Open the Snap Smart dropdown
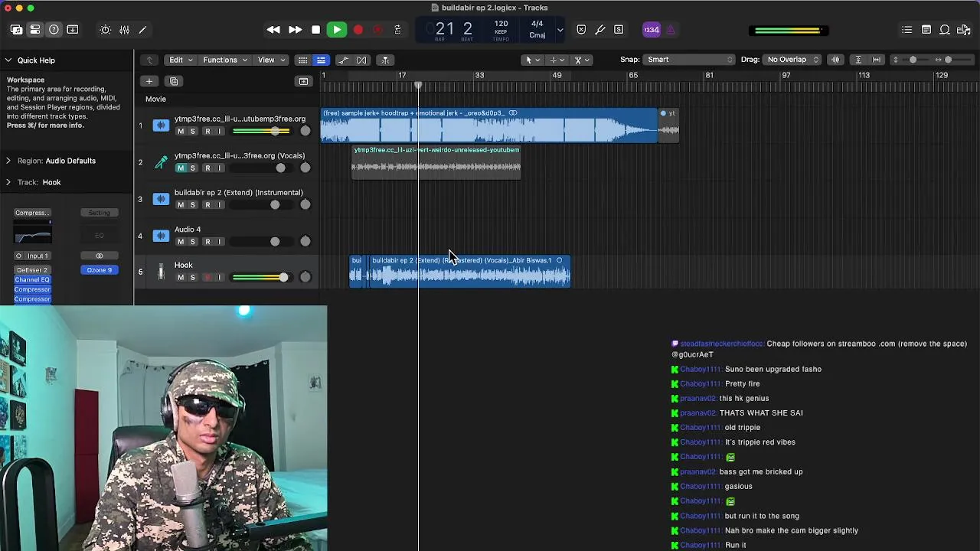The width and height of the screenshot is (980, 551). tap(688, 60)
